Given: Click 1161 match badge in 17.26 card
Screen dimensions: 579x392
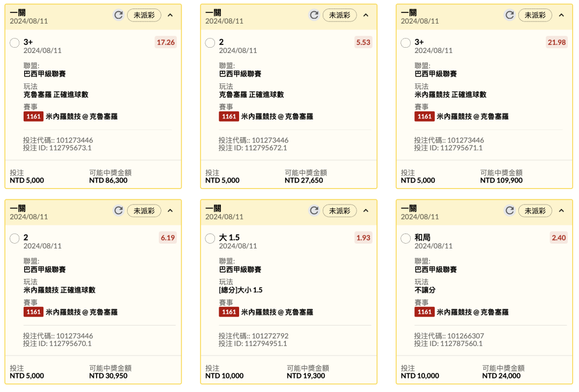Looking at the screenshot, I should coord(33,117).
